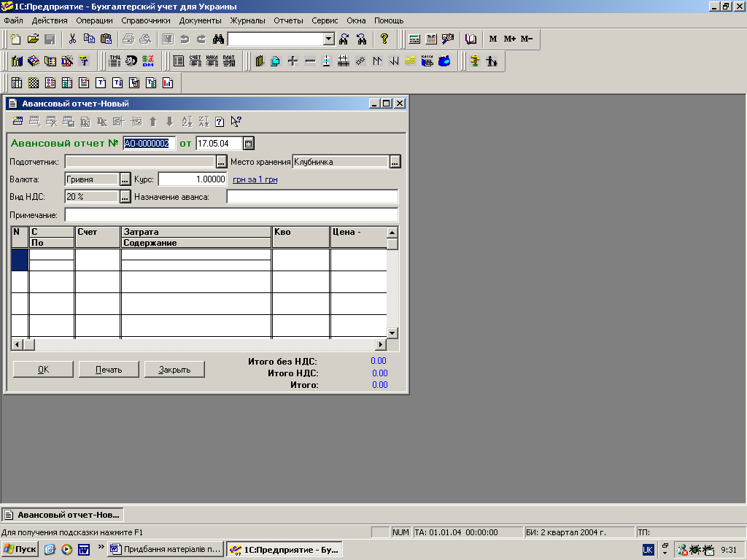
Task: Click the currency $£DM icon
Action: pyautogui.click(x=148, y=61)
